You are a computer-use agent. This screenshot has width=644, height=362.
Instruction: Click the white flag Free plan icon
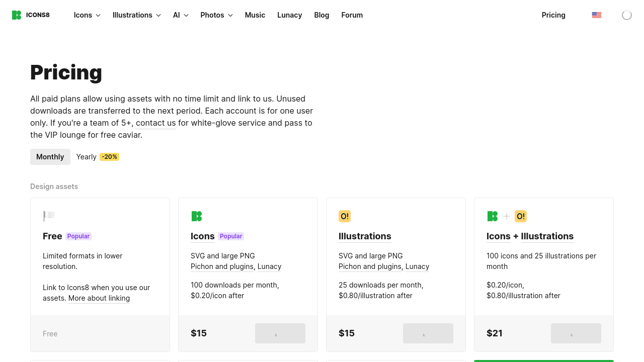tap(49, 216)
